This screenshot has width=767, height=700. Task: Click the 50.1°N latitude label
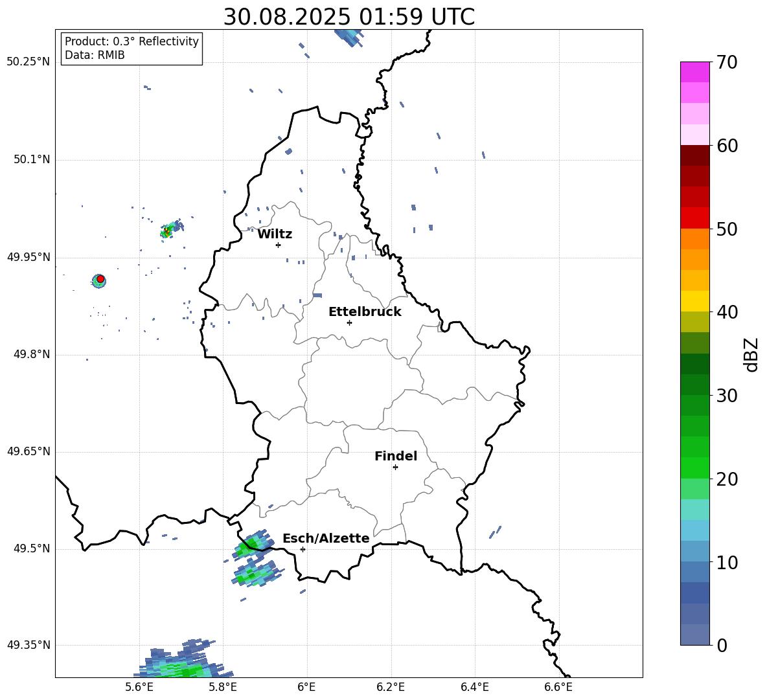pos(32,159)
